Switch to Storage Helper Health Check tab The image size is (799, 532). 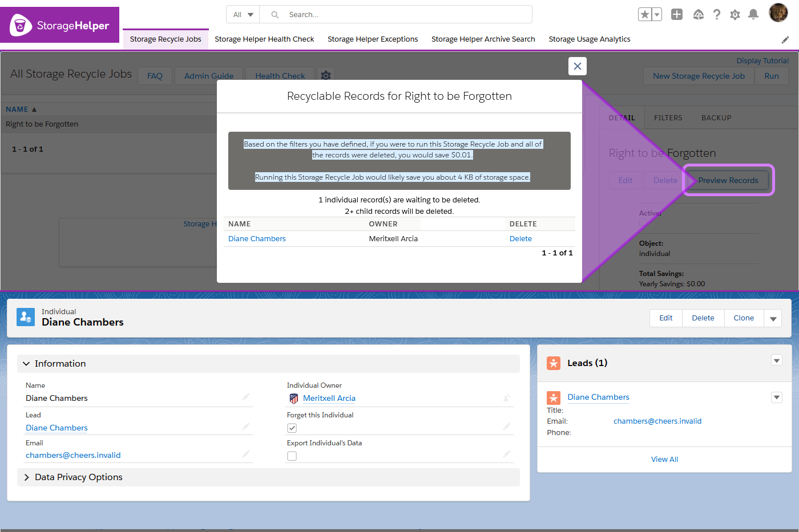click(264, 39)
